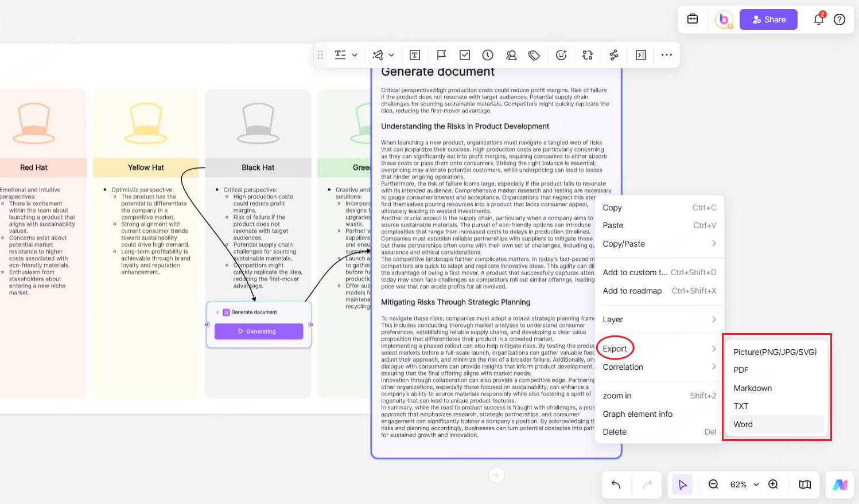Click the purple Share button
Screen dimensions: 859x504
[768, 19]
